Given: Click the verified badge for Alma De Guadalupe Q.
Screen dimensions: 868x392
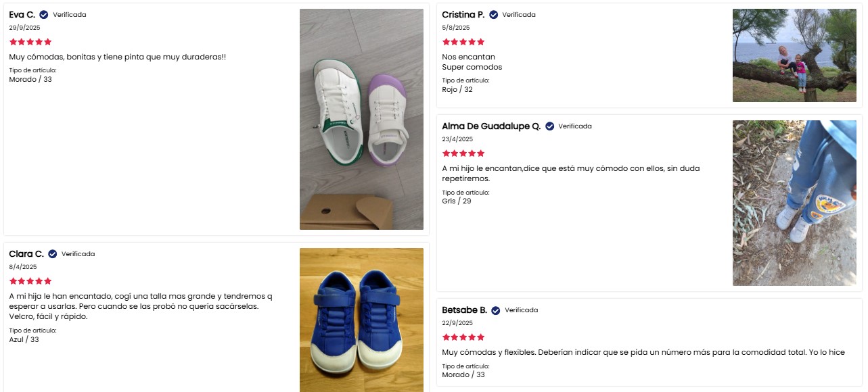Looking at the screenshot, I should click(x=549, y=126).
